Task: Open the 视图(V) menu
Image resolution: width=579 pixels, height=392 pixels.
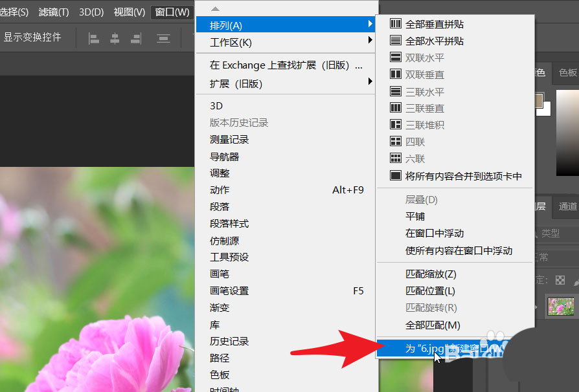Action: pos(130,12)
